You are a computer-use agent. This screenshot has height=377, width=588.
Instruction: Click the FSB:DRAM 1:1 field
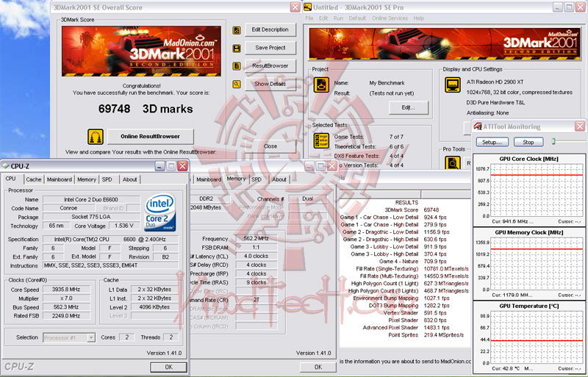pyautogui.click(x=256, y=247)
